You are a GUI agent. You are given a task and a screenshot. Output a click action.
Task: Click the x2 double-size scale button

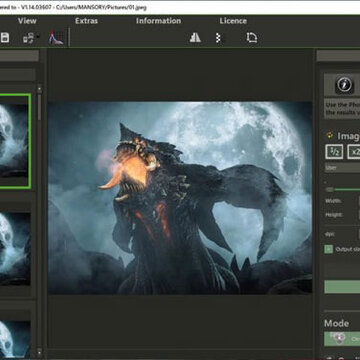point(354,152)
